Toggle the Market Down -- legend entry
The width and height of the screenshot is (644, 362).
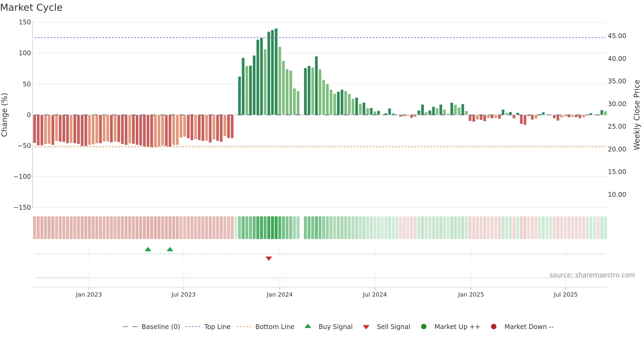(522, 327)
